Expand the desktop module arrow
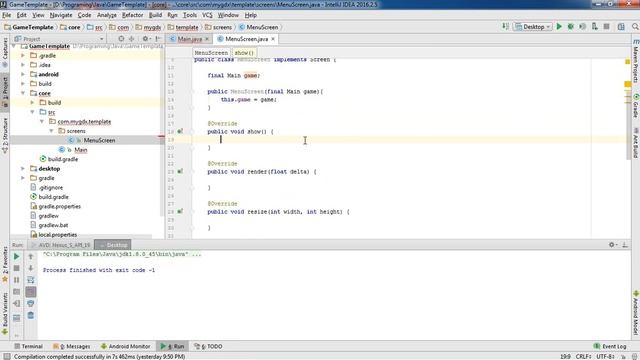 [x=23, y=169]
